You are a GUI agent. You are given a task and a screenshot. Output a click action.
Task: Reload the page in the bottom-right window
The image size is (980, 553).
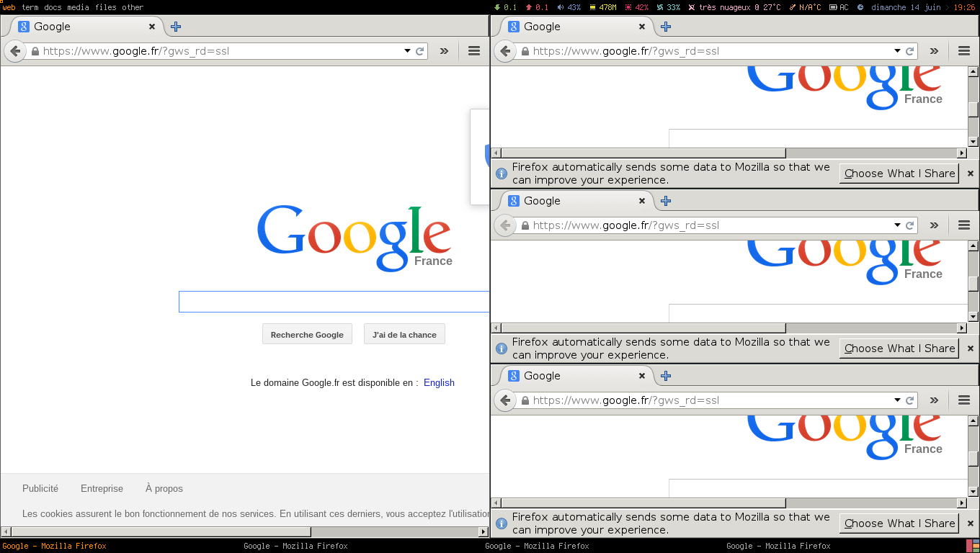(909, 400)
